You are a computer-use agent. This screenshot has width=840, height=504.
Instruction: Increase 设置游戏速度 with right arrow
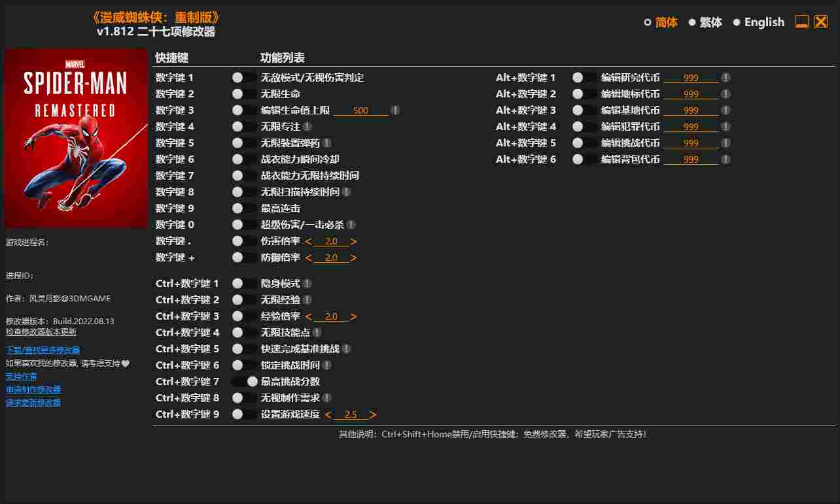click(373, 415)
